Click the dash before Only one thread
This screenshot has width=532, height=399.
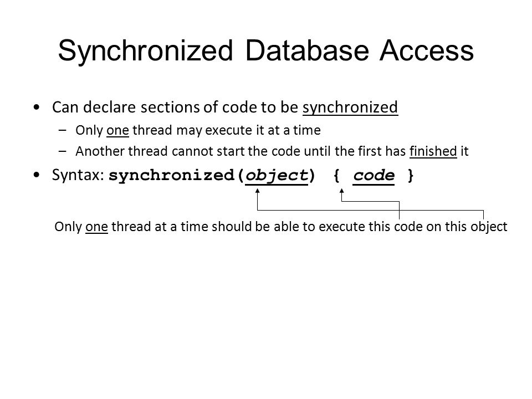[x=63, y=130]
